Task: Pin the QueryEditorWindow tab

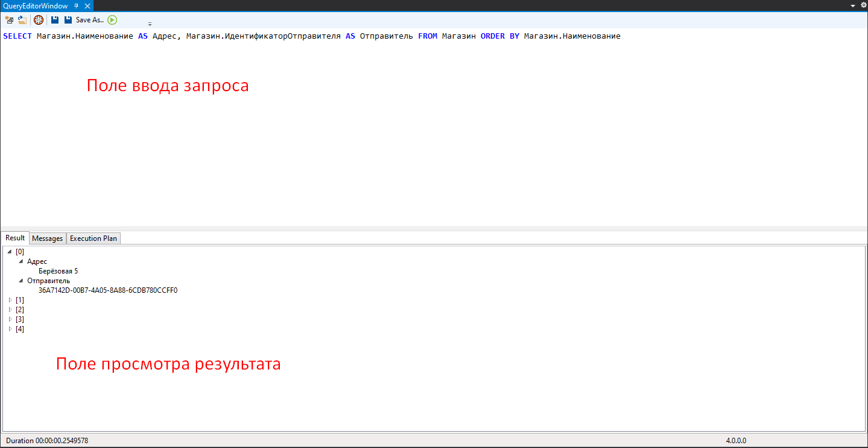Action: coord(76,5)
